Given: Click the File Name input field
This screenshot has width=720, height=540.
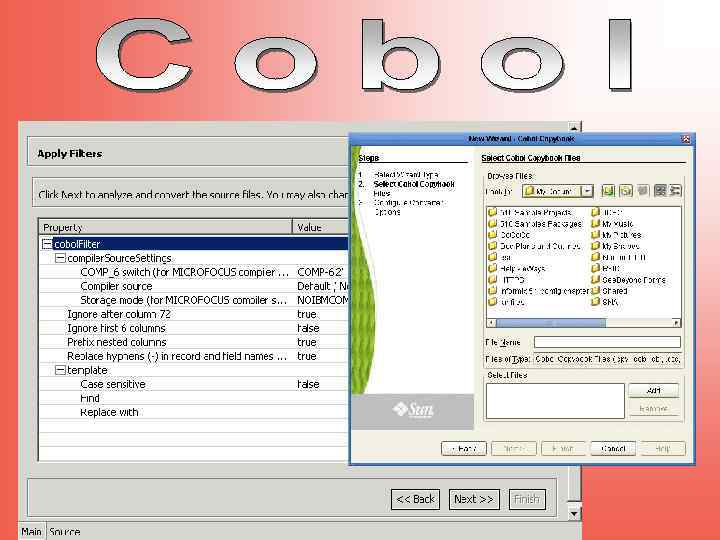Looking at the screenshot, I should click(607, 342).
